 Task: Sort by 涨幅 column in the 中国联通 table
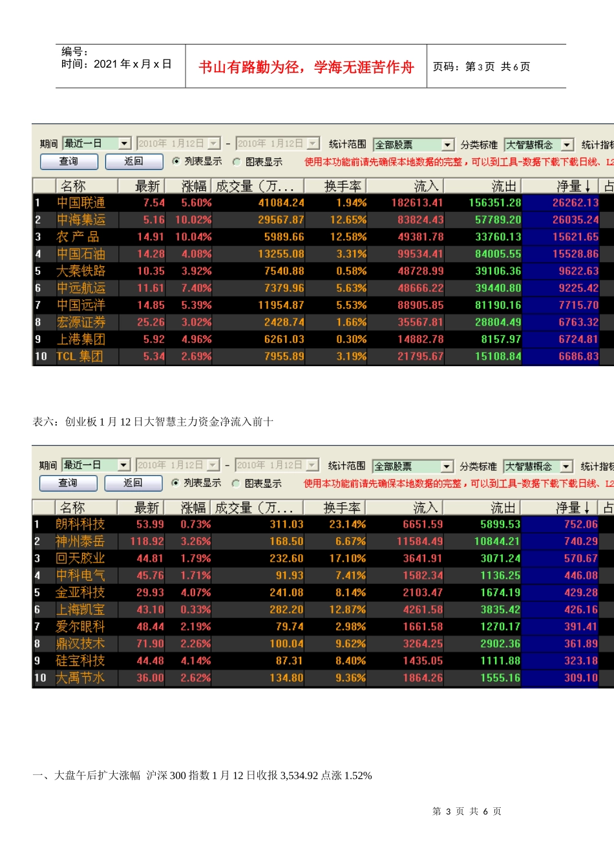189,186
